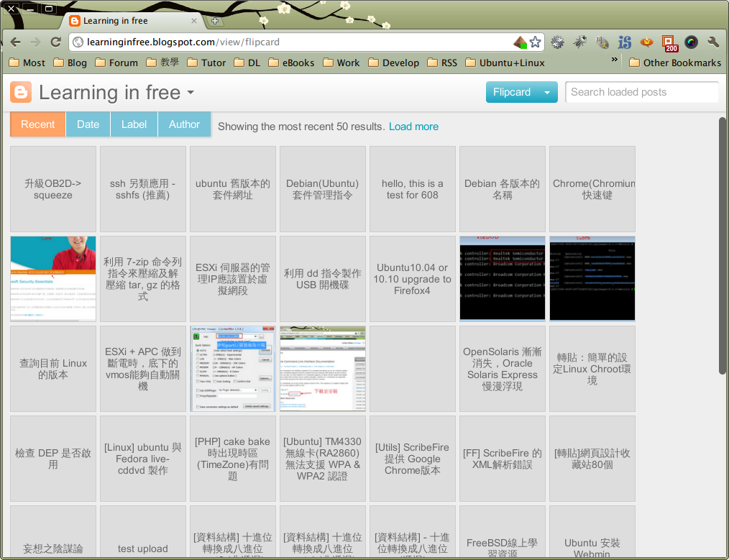The height and width of the screenshot is (560, 729).
Task: Open the Ubuntu10.04 or 10.10 upgrade to Firefox4 card
Action: point(413,279)
